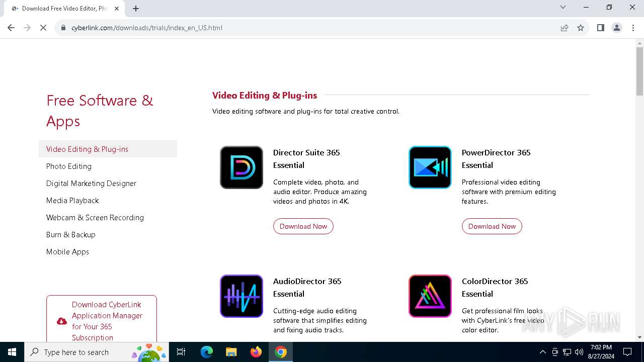This screenshot has width=644, height=362.
Task: Click the Video Editing & Plug-ins heading
Action: (265, 95)
